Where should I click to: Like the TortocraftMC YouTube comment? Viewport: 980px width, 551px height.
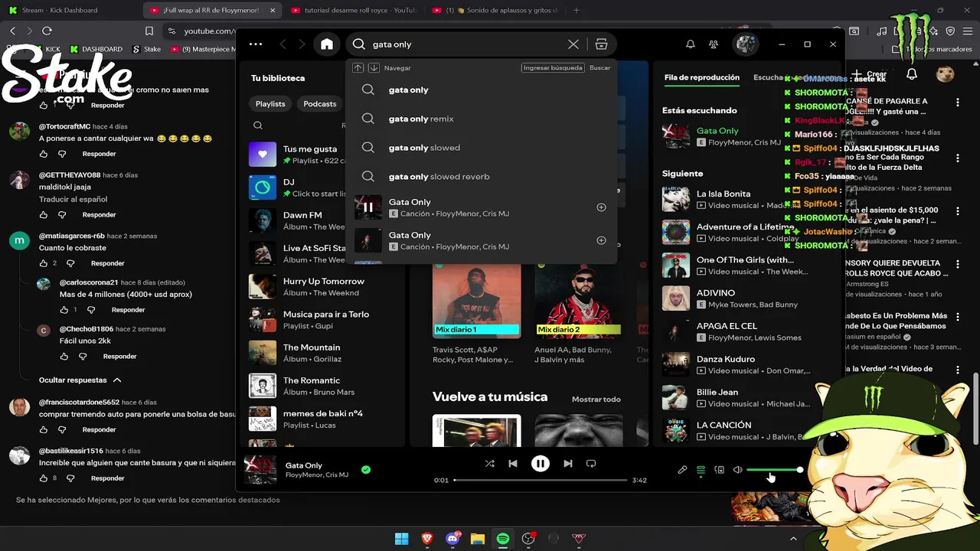pos(44,154)
